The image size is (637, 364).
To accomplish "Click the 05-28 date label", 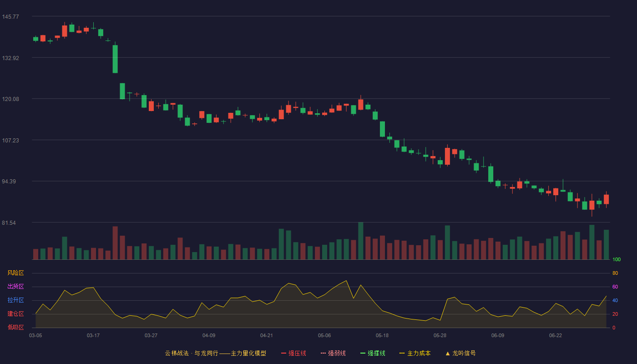I will (440, 335).
